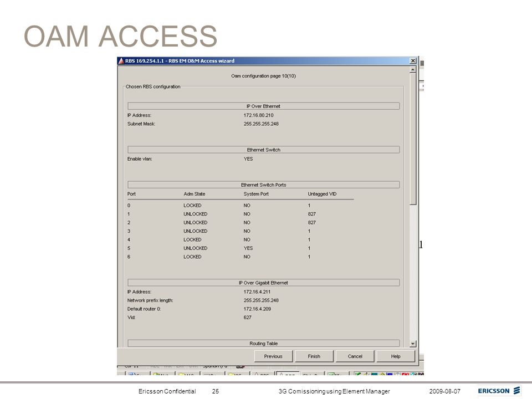The image size is (532, 399).
Task: Click the 'Untagged VID' column header
Action: (322, 194)
